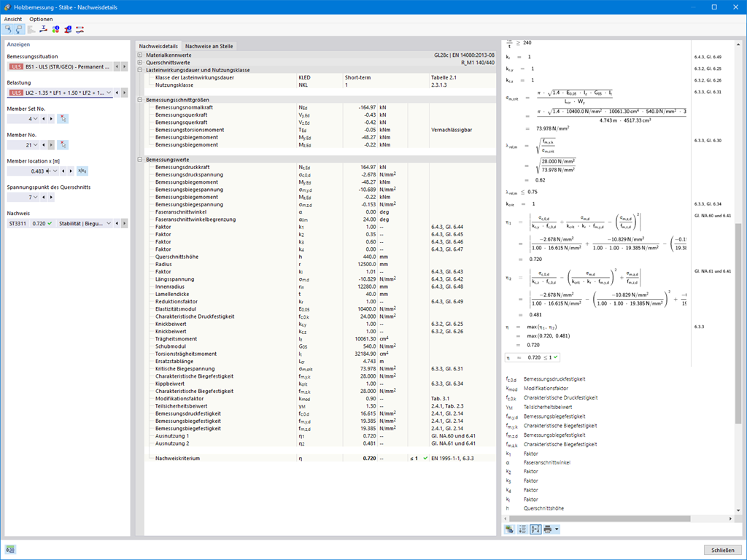Screen dimensions: 747x560
Task: Expand the Materialkennwerte section
Action: (x=140, y=55)
